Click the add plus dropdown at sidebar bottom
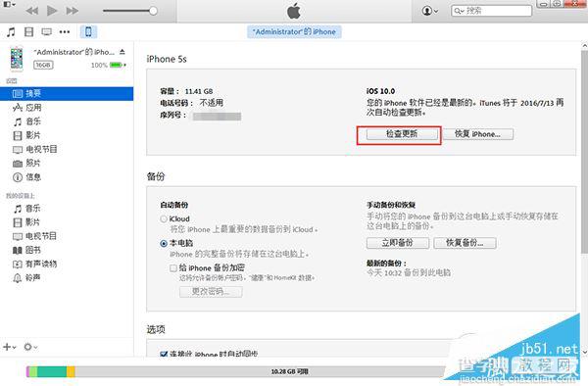 pos(10,347)
